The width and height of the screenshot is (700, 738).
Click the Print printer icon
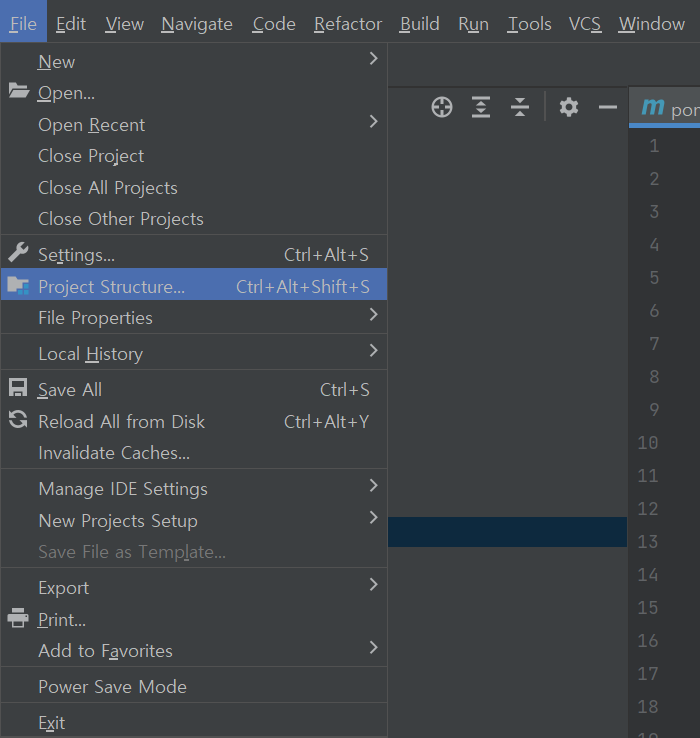(18, 618)
